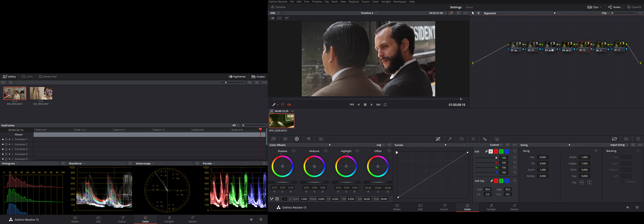Open the Curves palette icon
Viewport: 644px width, 224px height.
tap(438, 139)
